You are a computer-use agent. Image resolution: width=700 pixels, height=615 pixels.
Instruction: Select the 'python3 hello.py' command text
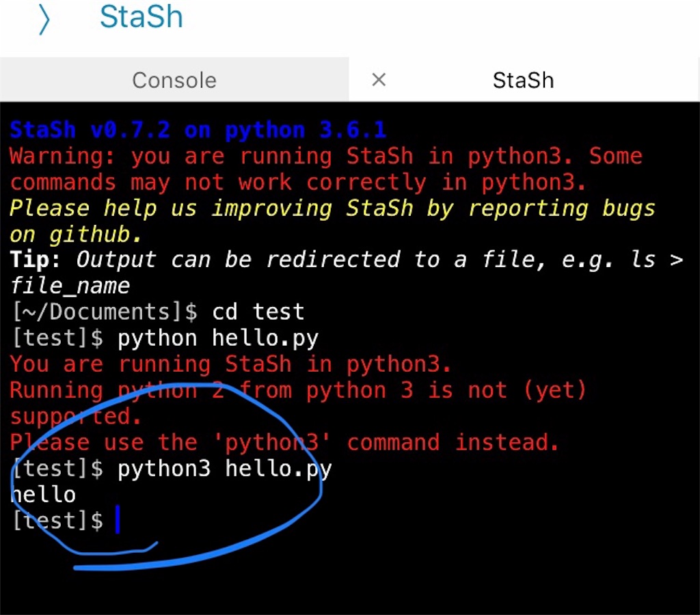[x=224, y=469]
